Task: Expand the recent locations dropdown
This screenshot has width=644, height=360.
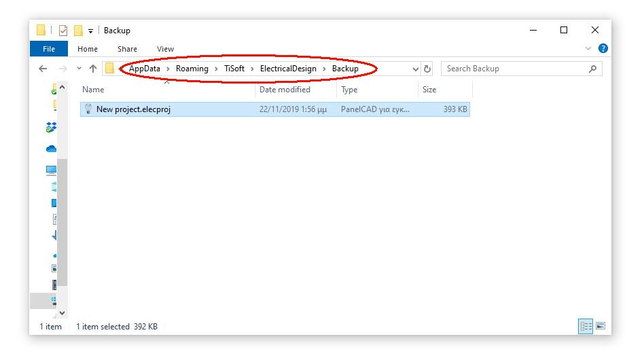Action: pyautogui.click(x=79, y=69)
